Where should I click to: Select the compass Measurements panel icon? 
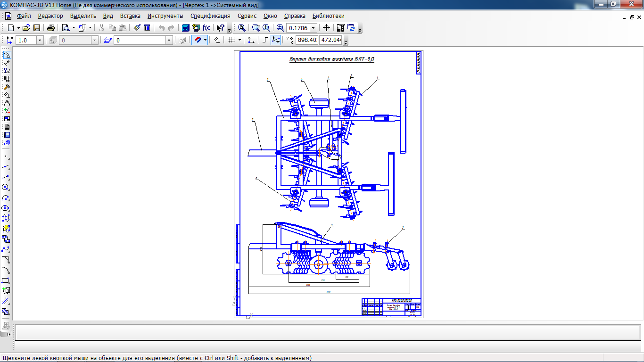[x=7, y=103]
